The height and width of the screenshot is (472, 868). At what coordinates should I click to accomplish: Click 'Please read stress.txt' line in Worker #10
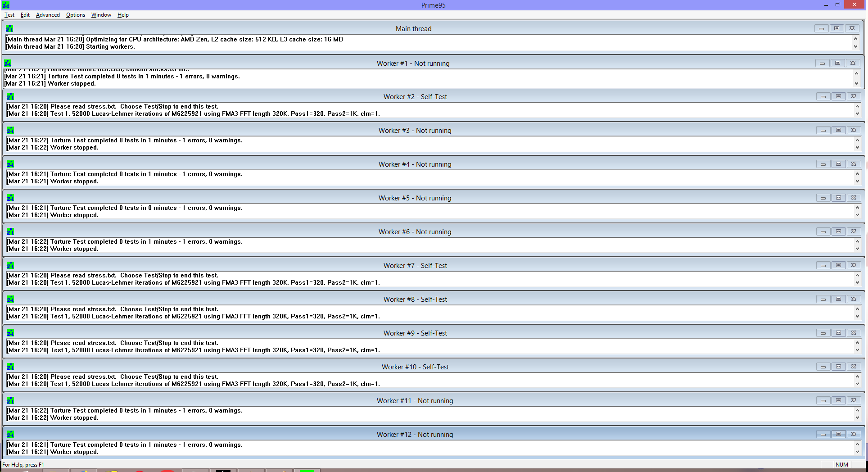coord(113,377)
